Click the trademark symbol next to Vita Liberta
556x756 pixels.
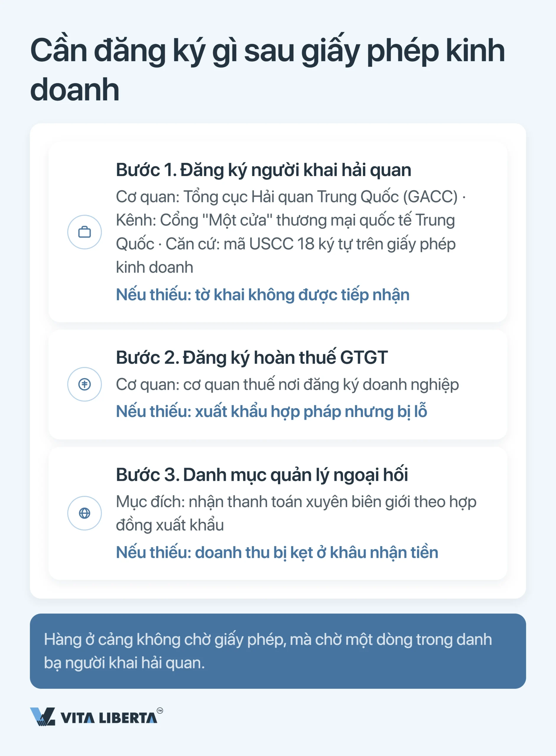160,711
